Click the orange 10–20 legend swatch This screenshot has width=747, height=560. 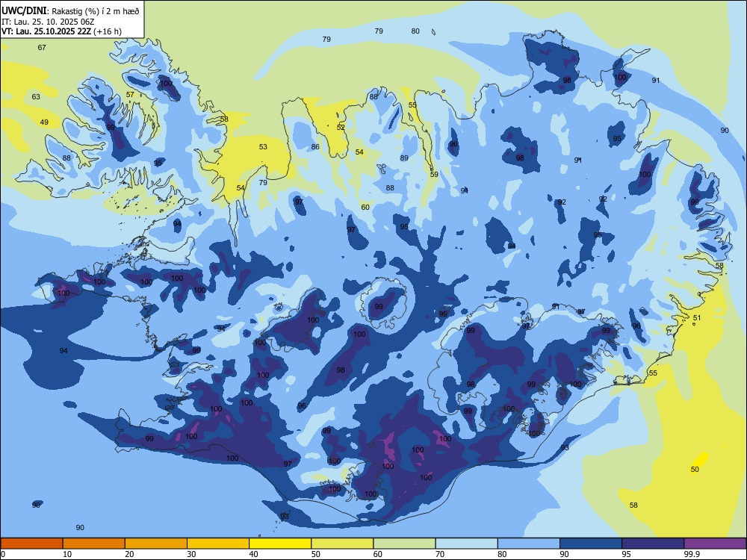pyautogui.click(x=94, y=544)
